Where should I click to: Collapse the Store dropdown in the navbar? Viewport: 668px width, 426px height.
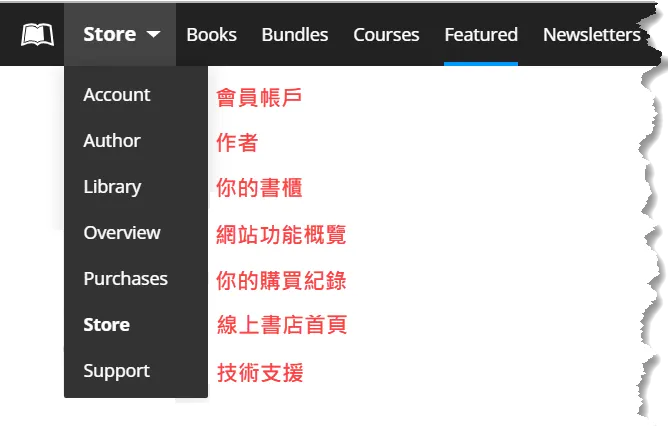click(x=120, y=35)
